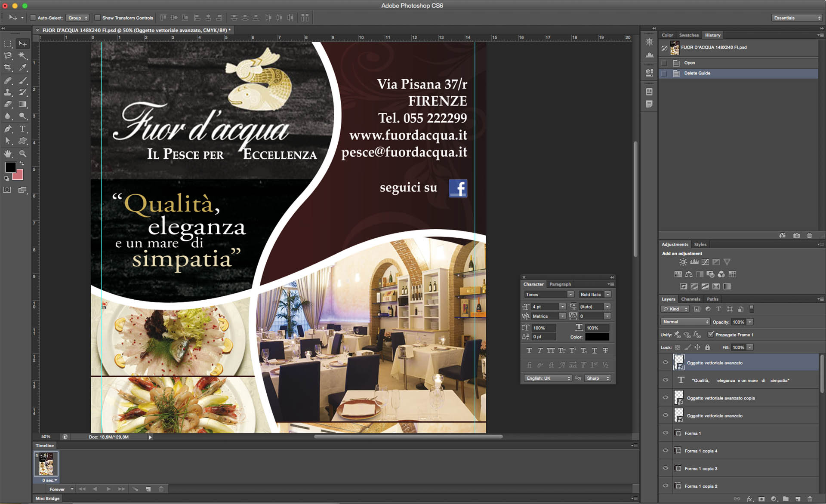The image size is (826, 504).
Task: Select the Custom Shape tool
Action: pos(22,141)
